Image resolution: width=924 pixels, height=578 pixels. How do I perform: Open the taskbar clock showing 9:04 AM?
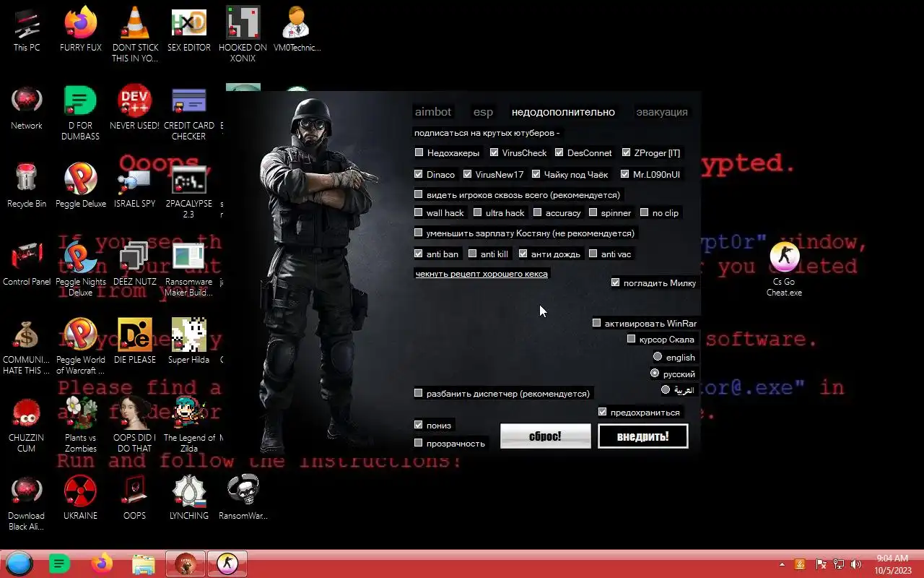[892, 564]
